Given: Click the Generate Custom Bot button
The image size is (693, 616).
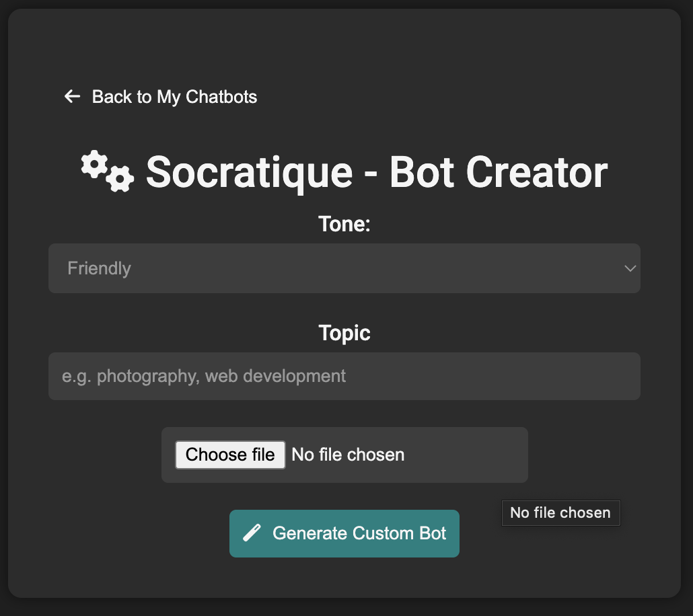Looking at the screenshot, I should click(x=344, y=533).
